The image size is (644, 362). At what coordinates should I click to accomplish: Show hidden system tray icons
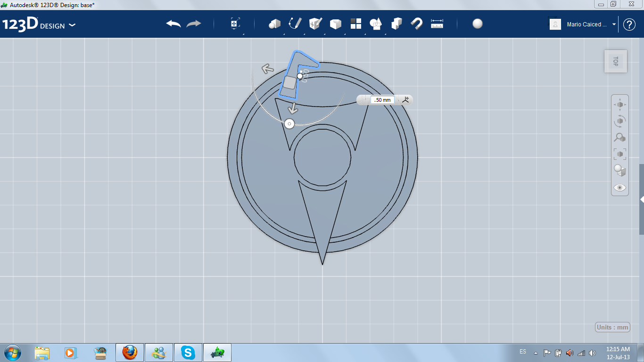tap(536, 353)
